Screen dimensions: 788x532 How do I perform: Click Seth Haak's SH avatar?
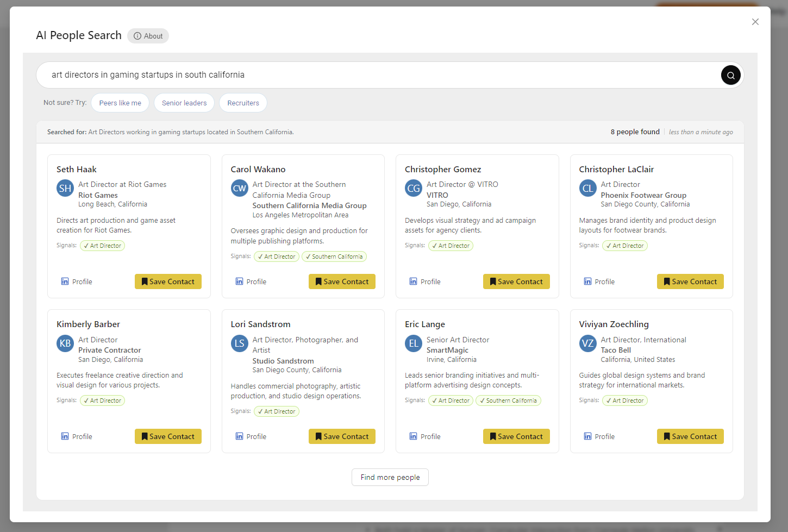coord(65,188)
